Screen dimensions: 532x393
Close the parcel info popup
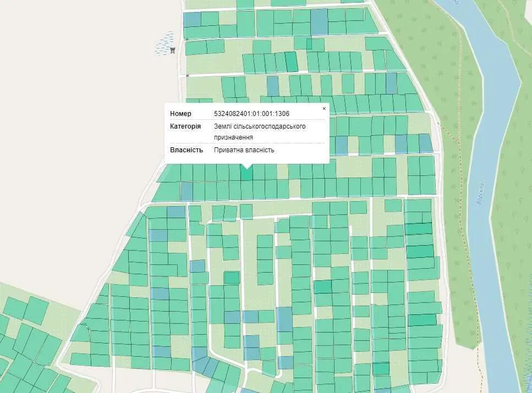(x=324, y=109)
